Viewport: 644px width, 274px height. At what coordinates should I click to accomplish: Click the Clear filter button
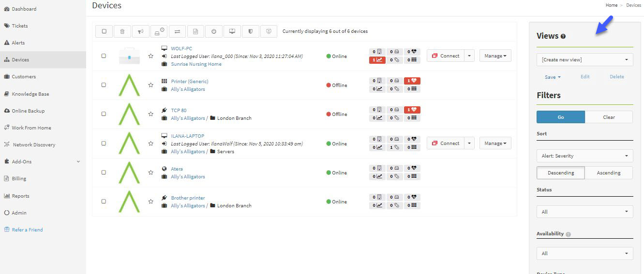tap(609, 117)
